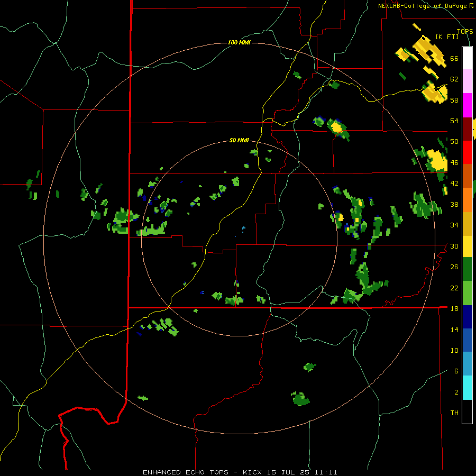Click the 18 legend value
The image size is (476, 476).
[x=454, y=309]
